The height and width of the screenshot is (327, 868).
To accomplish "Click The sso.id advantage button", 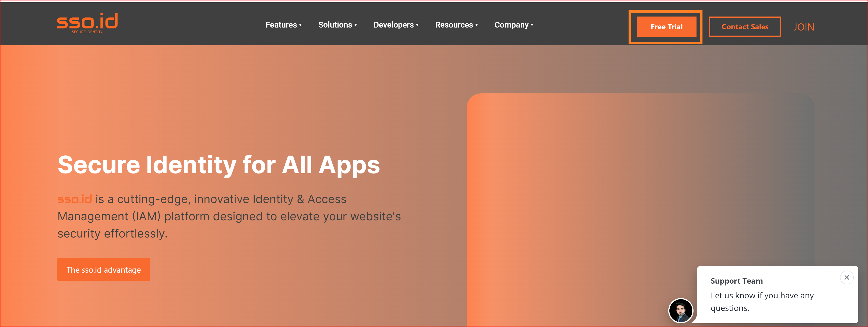I will coord(104,269).
